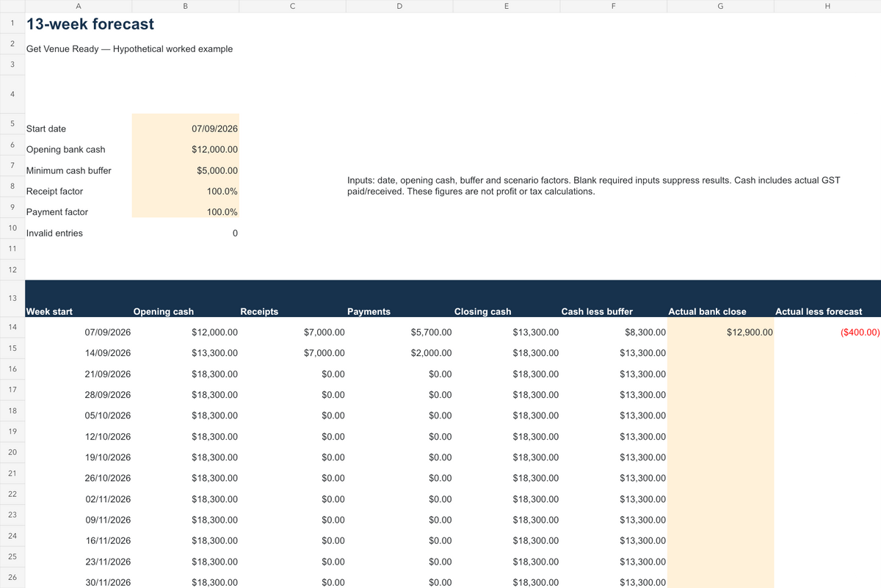Select column F header

click(x=614, y=6)
